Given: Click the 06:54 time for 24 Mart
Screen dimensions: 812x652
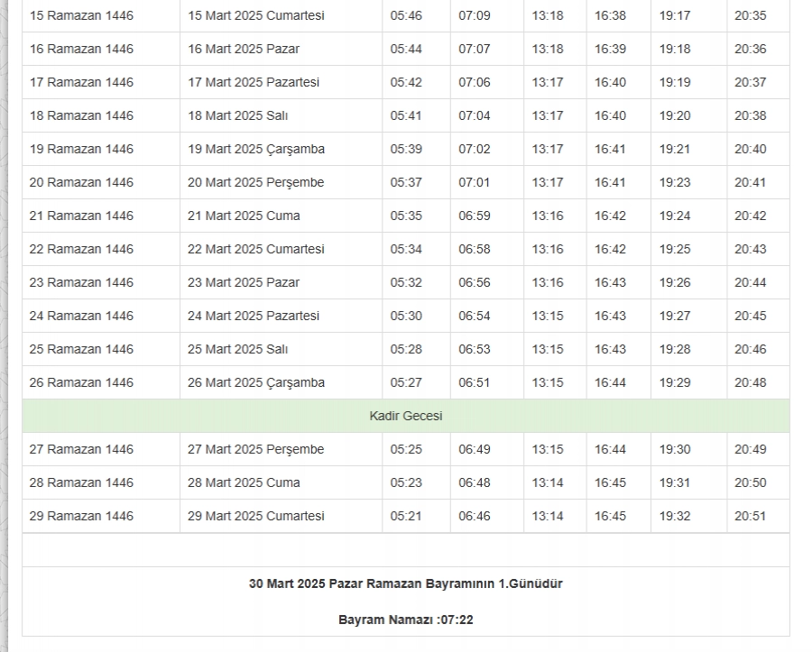Looking at the screenshot, I should click(474, 316).
